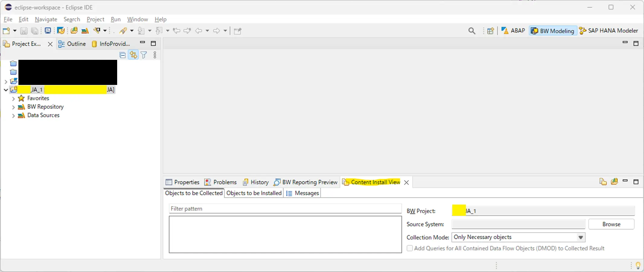The image size is (644, 272).
Task: Click the blue window with orange arrow toolbar icon
Action: [x=61, y=31]
